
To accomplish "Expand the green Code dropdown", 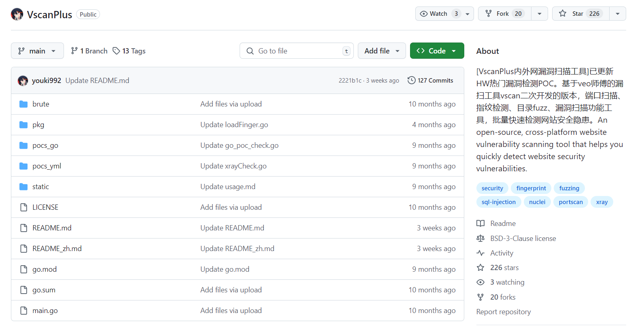I will [437, 51].
